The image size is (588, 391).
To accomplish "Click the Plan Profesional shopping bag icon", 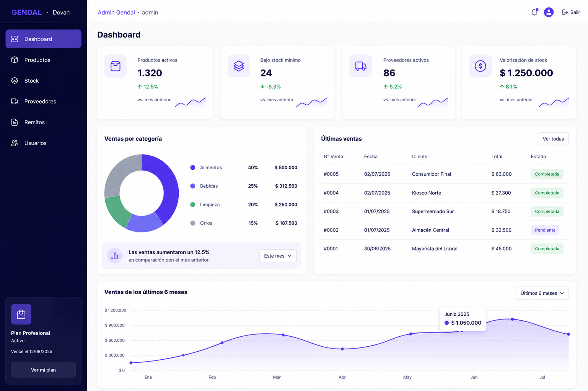I will tap(21, 314).
